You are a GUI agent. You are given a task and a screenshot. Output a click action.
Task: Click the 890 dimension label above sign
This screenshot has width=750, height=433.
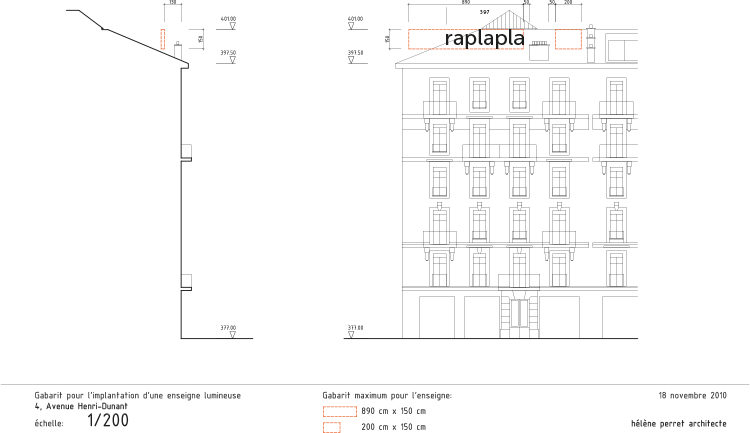click(466, 3)
